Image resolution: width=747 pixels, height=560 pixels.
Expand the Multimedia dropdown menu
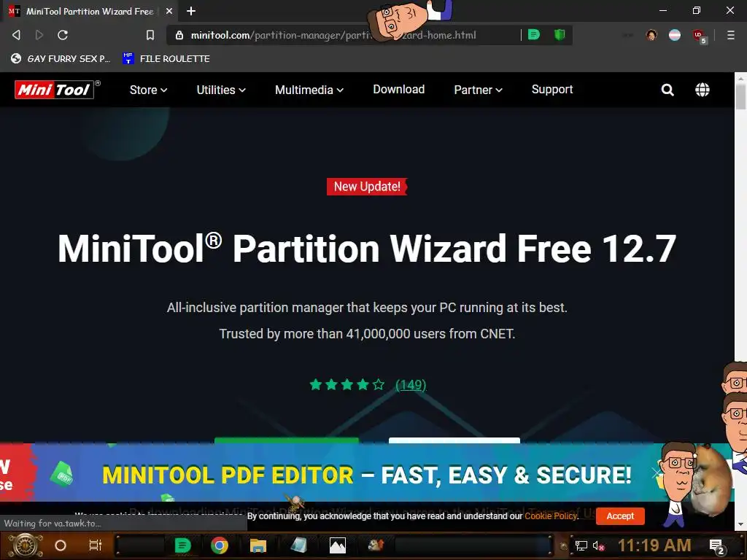click(x=309, y=90)
